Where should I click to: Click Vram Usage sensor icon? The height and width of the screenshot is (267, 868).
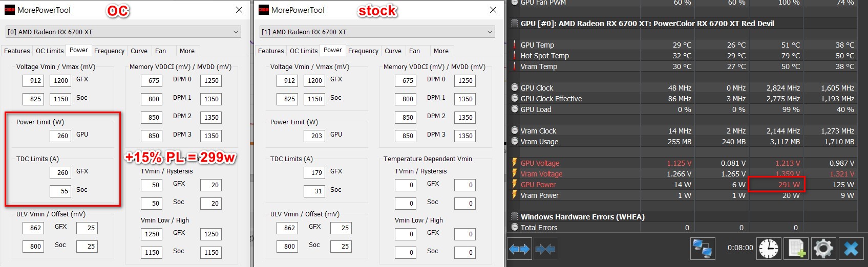tap(515, 141)
